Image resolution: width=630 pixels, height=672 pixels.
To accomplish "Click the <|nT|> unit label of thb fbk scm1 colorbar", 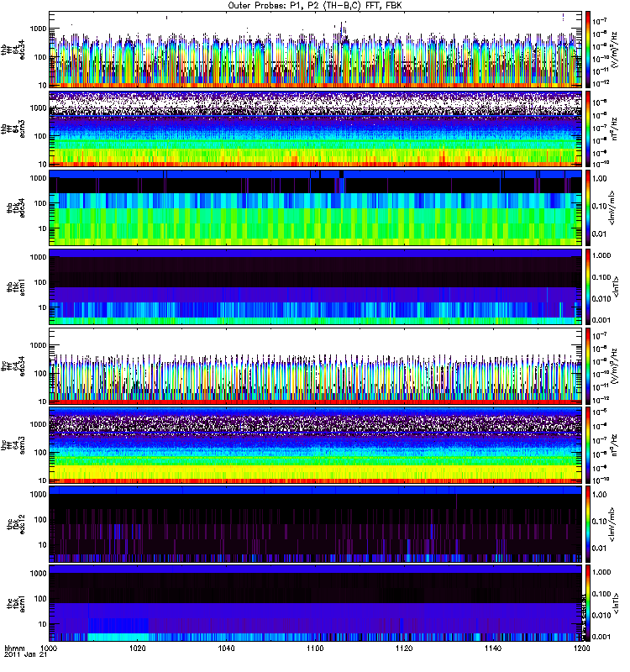I will (x=617, y=286).
